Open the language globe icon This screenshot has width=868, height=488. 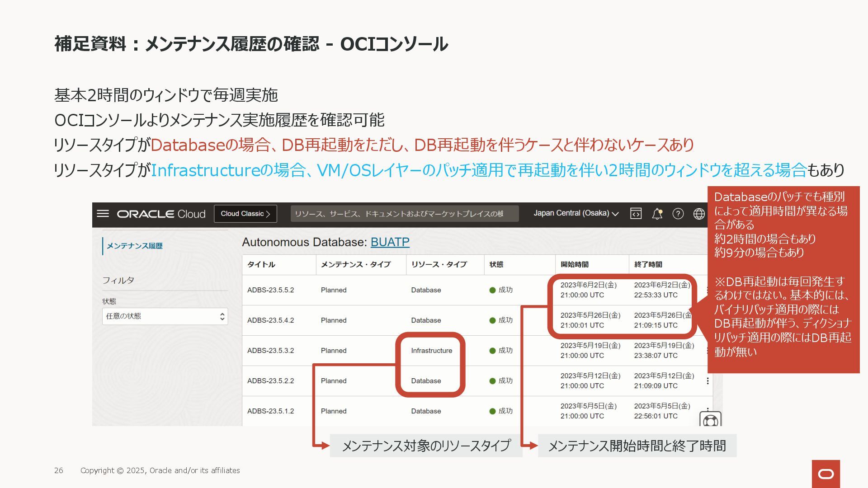(x=699, y=214)
